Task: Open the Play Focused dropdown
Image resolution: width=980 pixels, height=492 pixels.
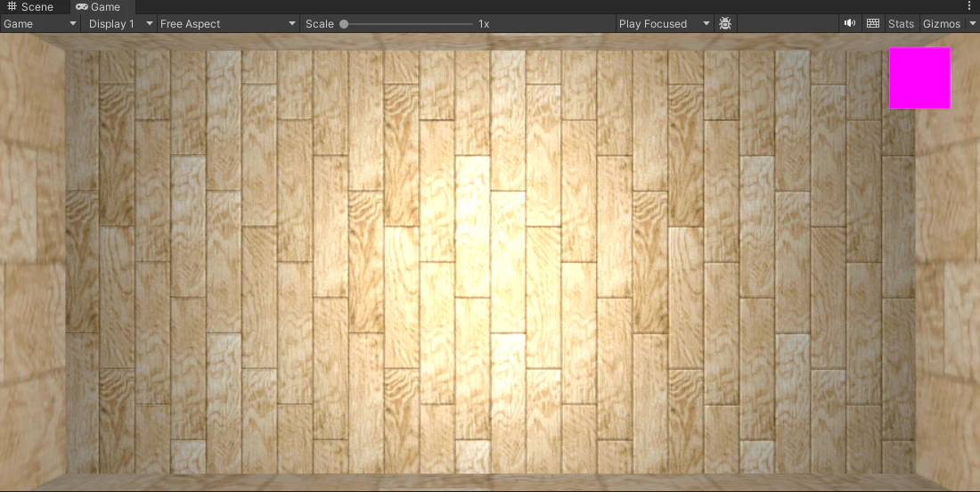Action: point(665,24)
